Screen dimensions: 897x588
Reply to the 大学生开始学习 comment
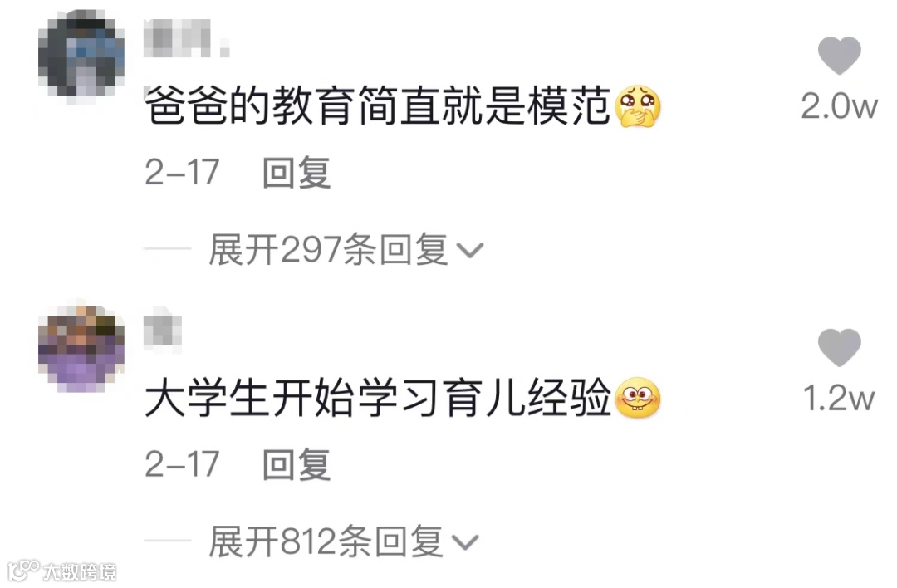click(x=297, y=464)
